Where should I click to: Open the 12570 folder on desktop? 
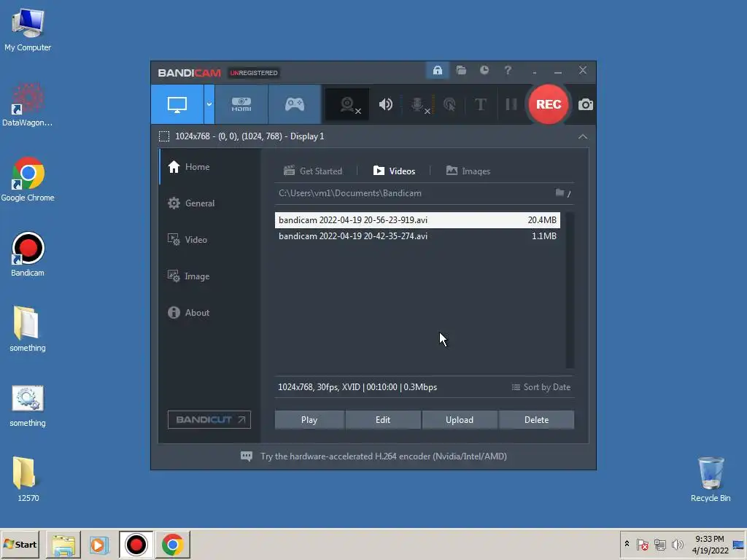tap(27, 480)
